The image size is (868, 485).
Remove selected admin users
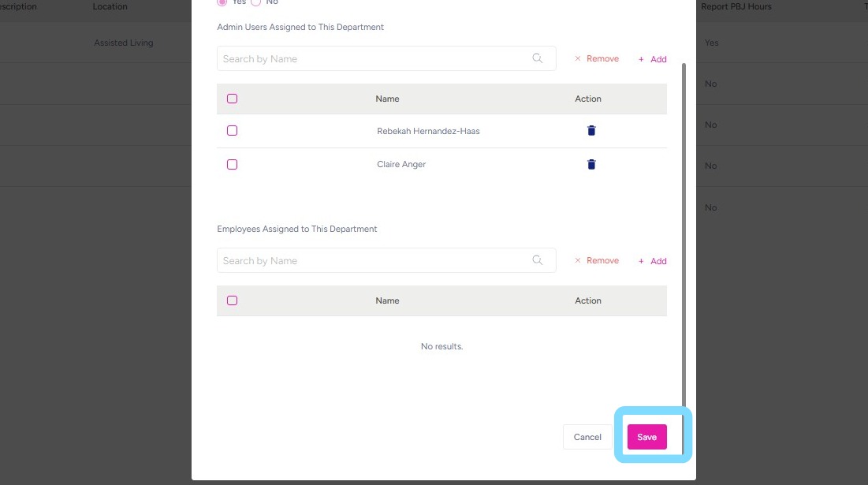(x=597, y=59)
